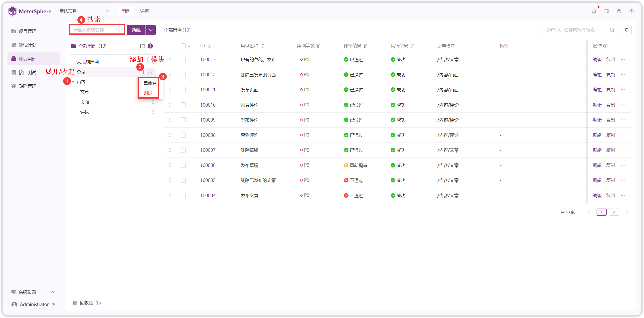Viewport: 644px width, 318px height.
Task: Choose 重命名 from the module menu
Action: (150, 83)
